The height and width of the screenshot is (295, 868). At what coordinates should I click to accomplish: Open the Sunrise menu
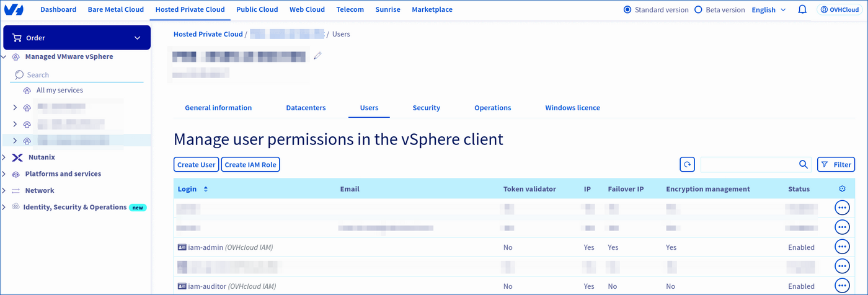(x=388, y=10)
